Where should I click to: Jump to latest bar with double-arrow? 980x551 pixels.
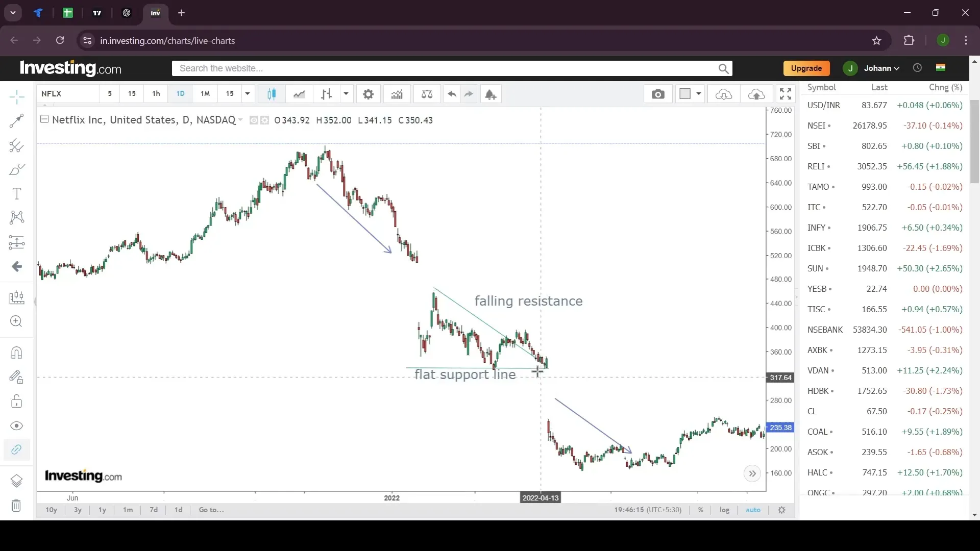click(752, 473)
